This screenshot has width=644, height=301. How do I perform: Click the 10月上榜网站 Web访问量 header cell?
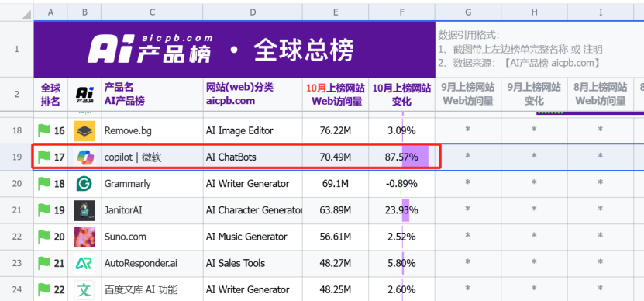336,94
